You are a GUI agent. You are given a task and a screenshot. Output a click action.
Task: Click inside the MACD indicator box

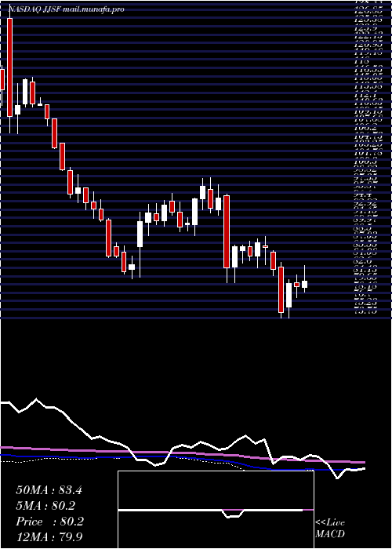216,510
